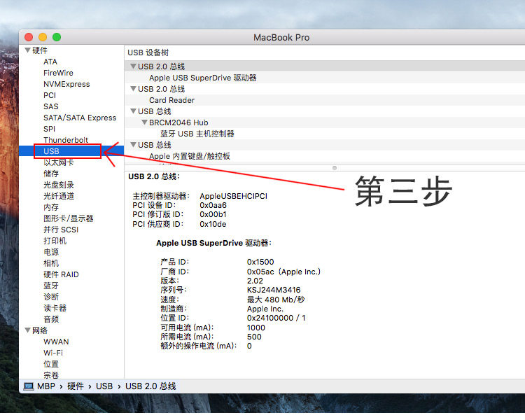Click vendor ID 0x05ac (Apple Inc.)
The width and height of the screenshot is (525, 420).
[283, 272]
